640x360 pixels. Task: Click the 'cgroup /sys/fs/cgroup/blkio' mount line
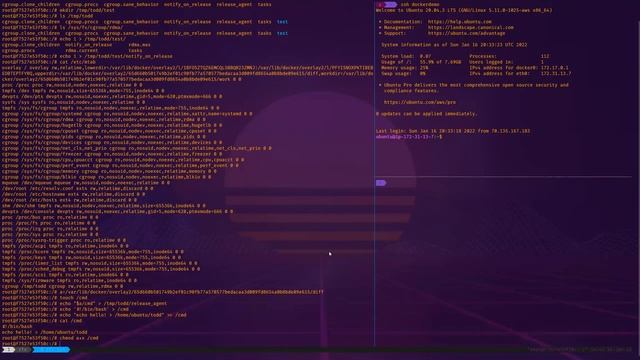tap(106, 177)
